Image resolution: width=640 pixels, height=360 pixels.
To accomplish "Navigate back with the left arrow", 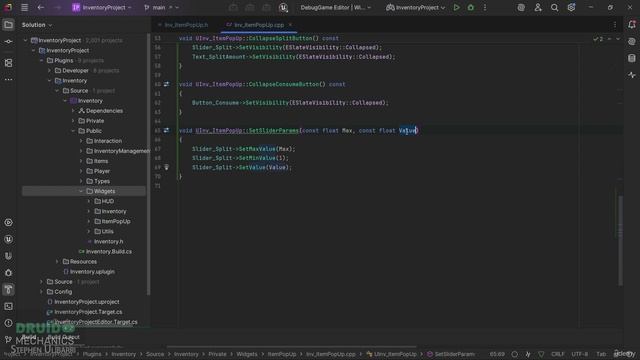I will [x=40, y=7].
